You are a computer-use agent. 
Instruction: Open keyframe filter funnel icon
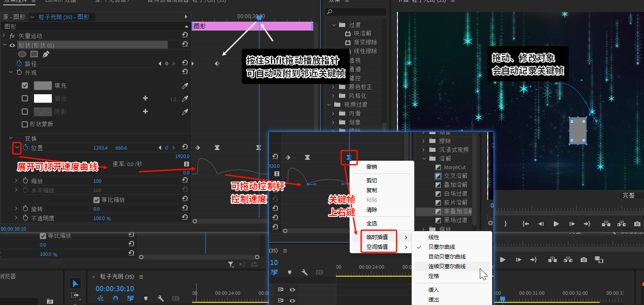coord(231,264)
